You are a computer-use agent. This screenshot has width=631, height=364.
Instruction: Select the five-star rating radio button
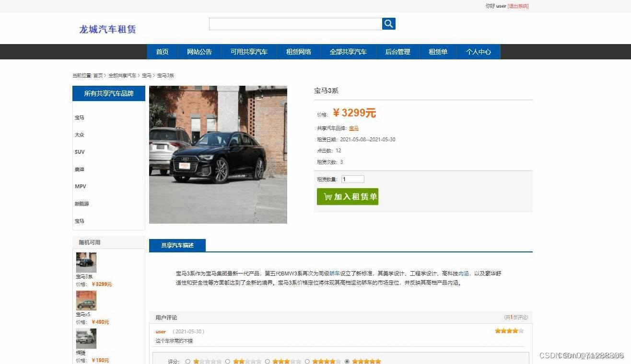coord(347,362)
